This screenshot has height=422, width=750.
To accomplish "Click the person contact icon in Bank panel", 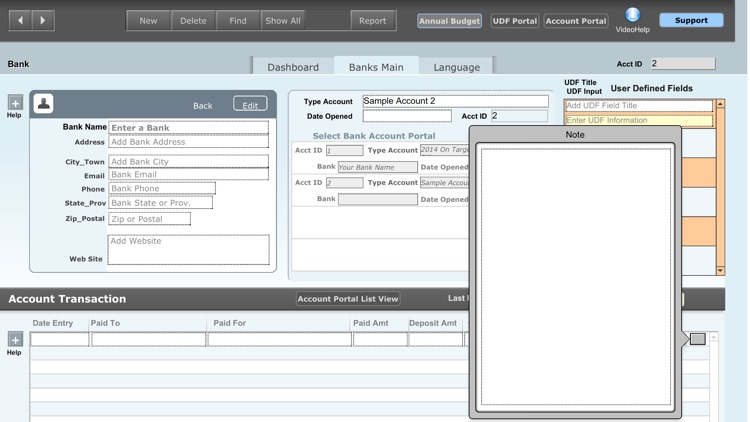I will 44,103.
